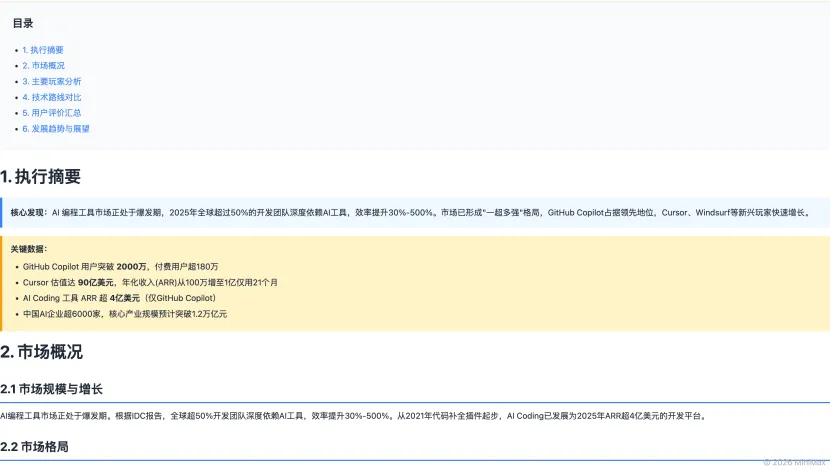Click the bold 4亿美元 figure in yellow box
Viewport: 830px width, 466px height.
[124, 298]
